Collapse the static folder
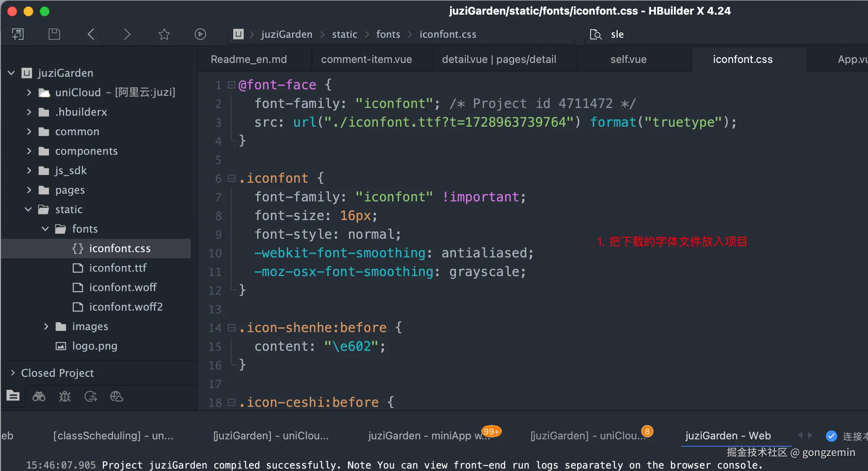This screenshot has height=471, width=868. tap(28, 210)
